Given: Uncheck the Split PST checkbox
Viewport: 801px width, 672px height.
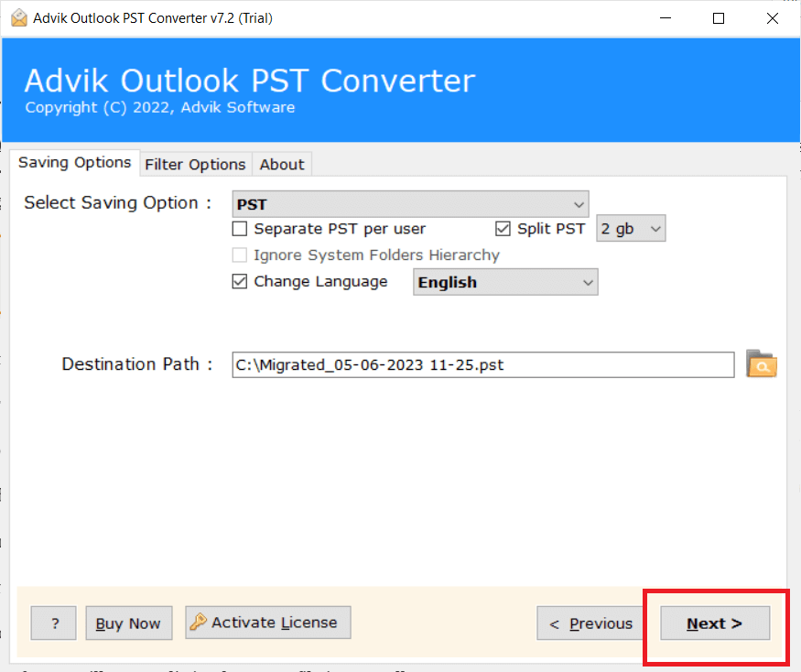Looking at the screenshot, I should pyautogui.click(x=503, y=229).
